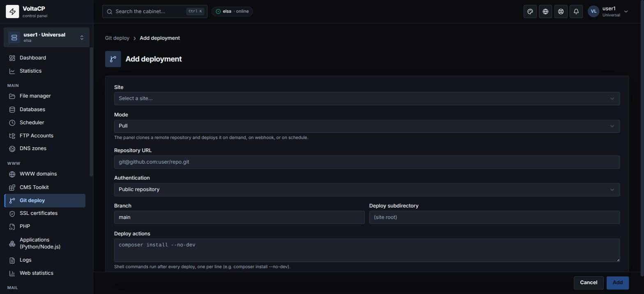Click the Add deployment header branch icon
Image resolution: width=644 pixels, height=294 pixels.
click(113, 59)
